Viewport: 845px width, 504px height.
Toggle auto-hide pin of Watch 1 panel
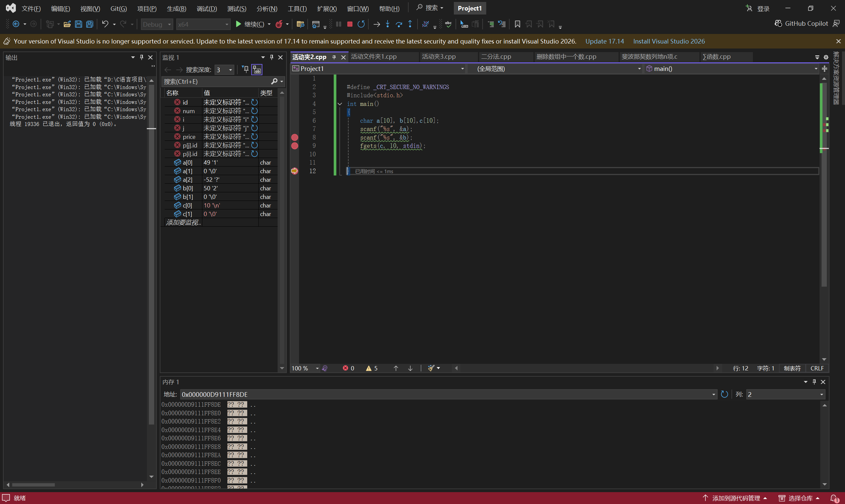(271, 57)
